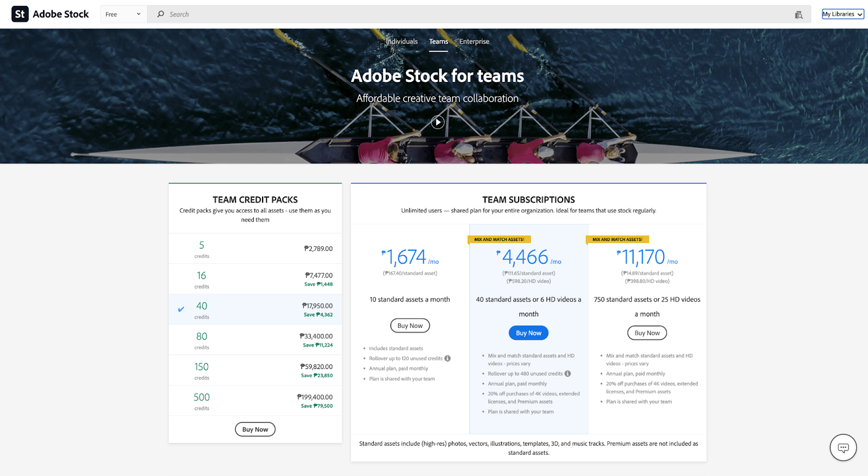Play the hero video
This screenshot has height=476, width=868.
(438, 122)
